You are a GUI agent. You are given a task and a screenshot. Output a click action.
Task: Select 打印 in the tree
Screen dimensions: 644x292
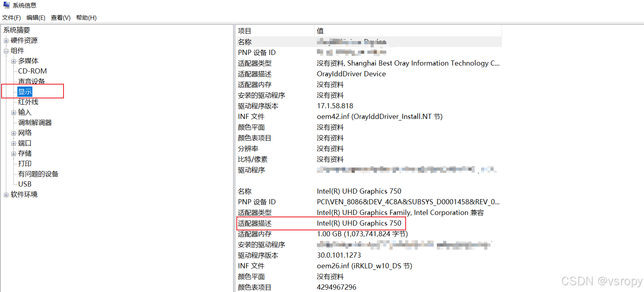click(25, 164)
